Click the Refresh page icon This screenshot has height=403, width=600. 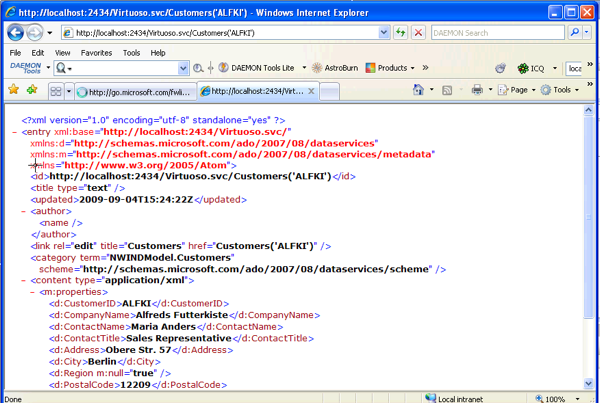point(400,33)
